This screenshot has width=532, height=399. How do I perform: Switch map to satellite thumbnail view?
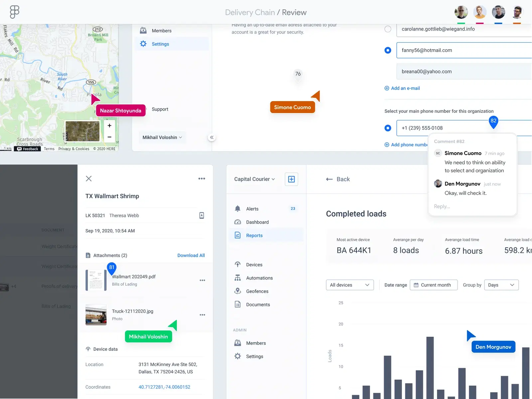(x=82, y=131)
